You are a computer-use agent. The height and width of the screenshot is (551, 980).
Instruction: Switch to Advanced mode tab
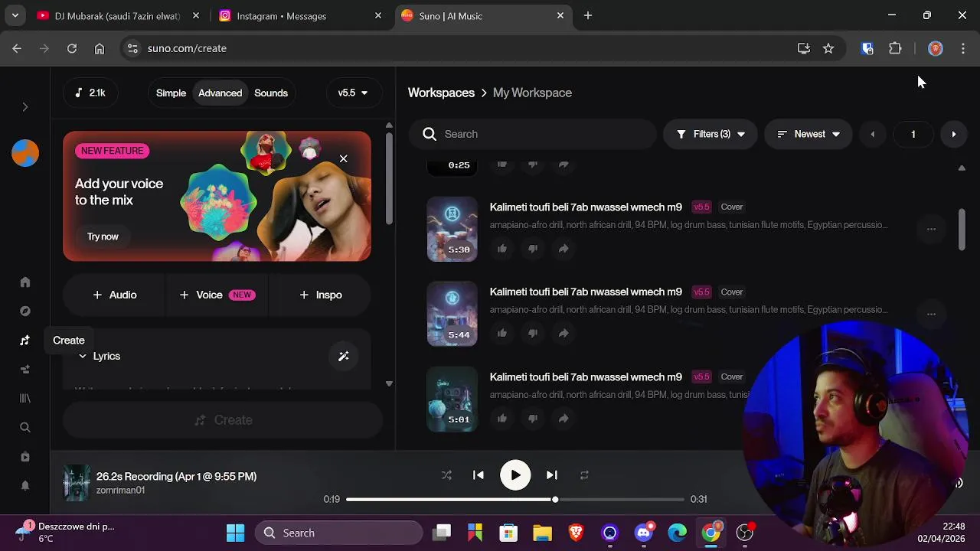coord(220,93)
